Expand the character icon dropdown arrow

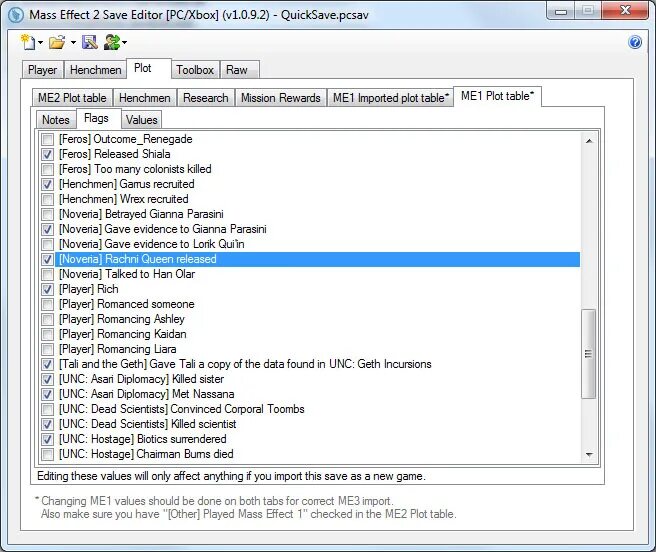tap(124, 42)
